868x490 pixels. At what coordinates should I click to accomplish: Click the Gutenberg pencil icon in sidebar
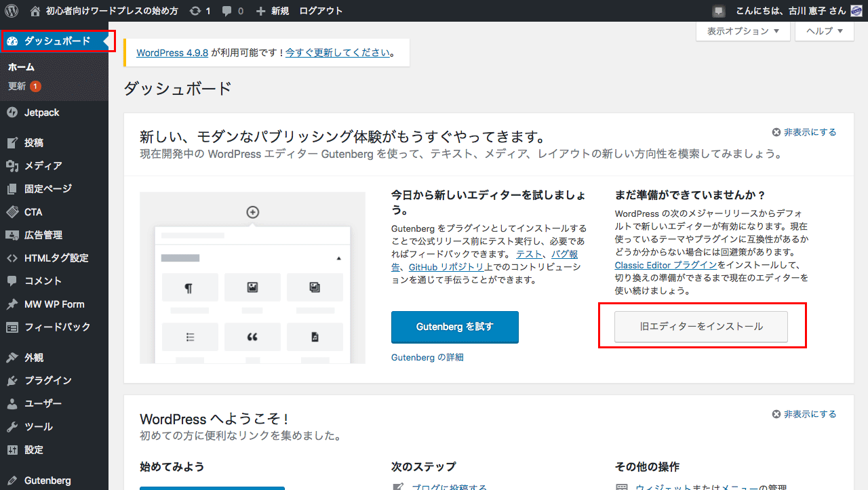[x=12, y=480]
